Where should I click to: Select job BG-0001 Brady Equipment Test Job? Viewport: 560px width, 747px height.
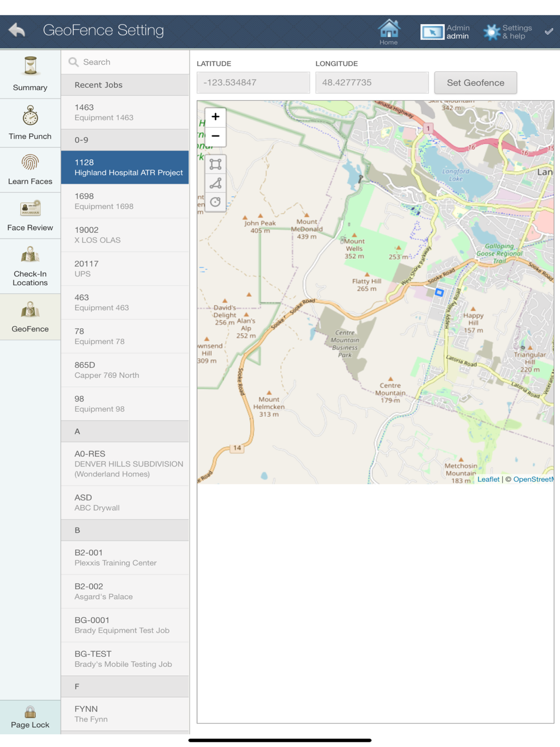tap(125, 625)
